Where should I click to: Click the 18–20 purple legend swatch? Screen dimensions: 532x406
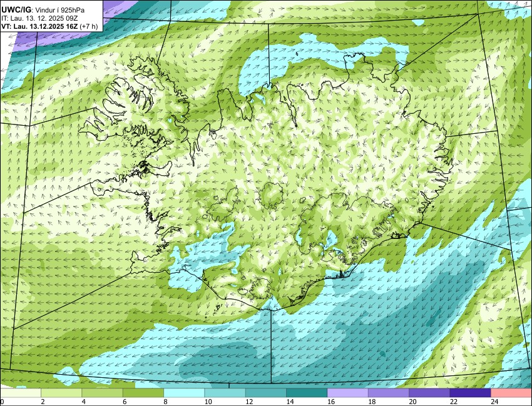pyautogui.click(x=389, y=393)
